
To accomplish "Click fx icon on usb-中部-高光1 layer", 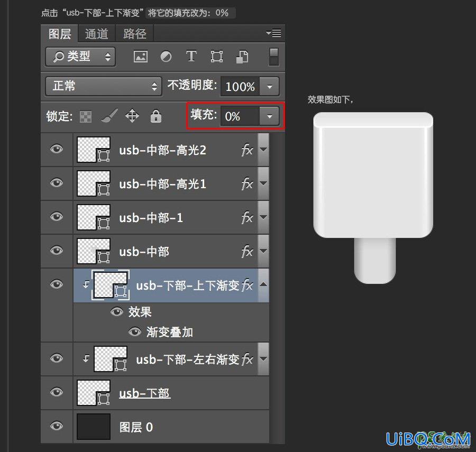I will 247,183.
